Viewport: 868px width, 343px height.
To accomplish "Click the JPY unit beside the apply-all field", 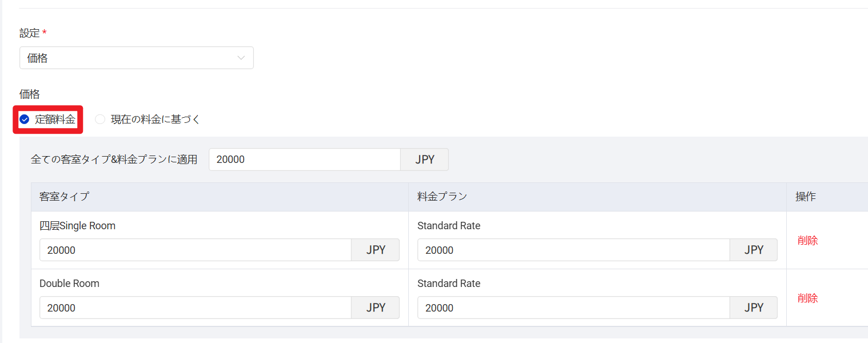I will point(424,159).
